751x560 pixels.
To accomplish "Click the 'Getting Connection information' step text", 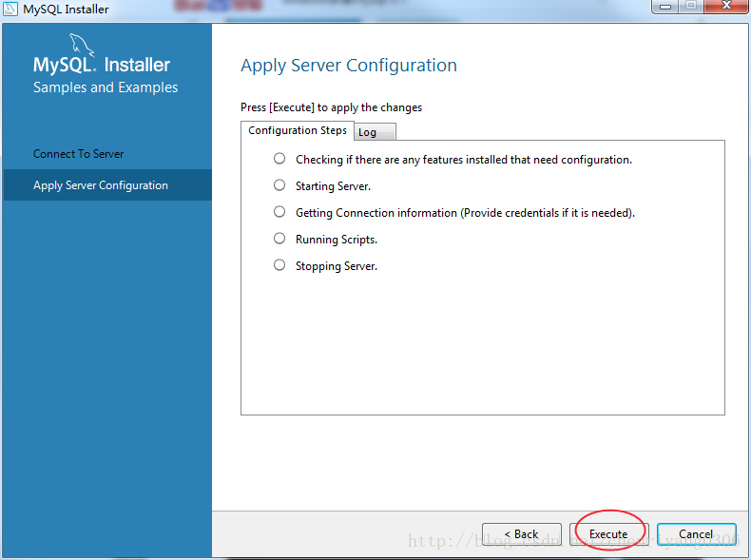I will (465, 213).
